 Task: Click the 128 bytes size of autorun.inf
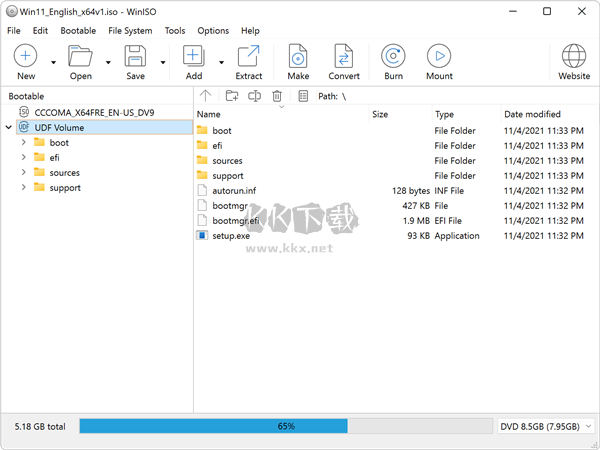point(411,191)
